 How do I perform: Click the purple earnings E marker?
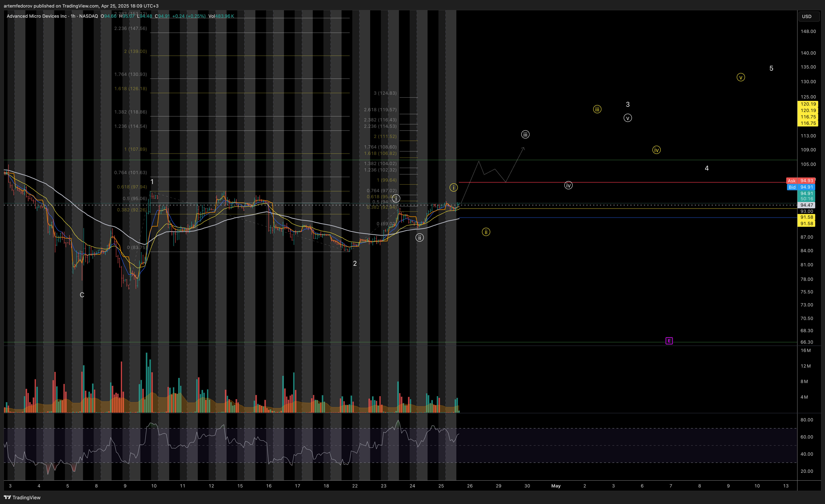(669, 341)
